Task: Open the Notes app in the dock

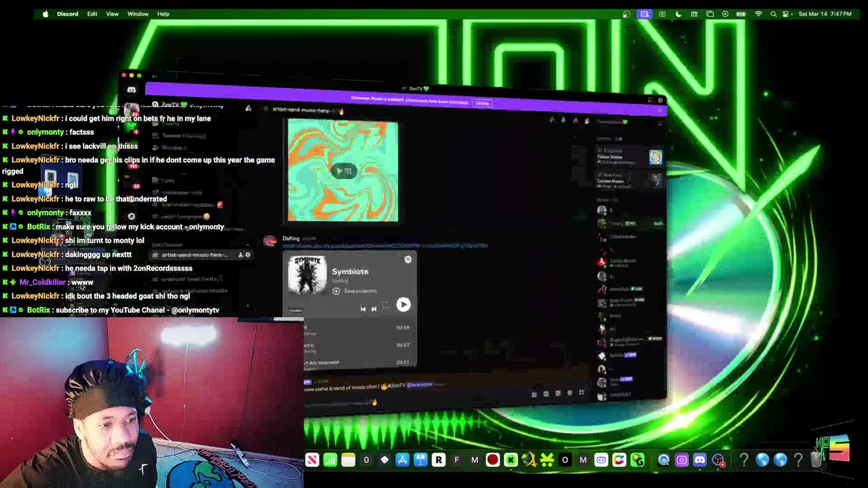Action: 348,460
